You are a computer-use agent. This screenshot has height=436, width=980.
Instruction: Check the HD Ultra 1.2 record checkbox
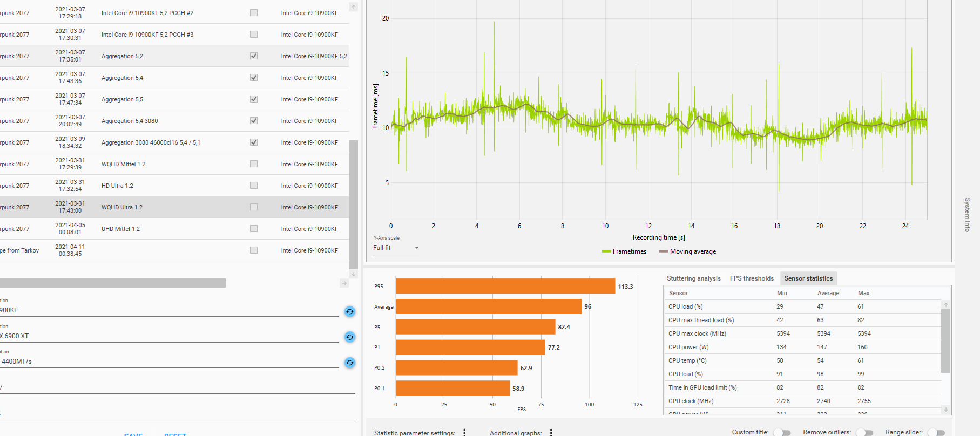(254, 186)
